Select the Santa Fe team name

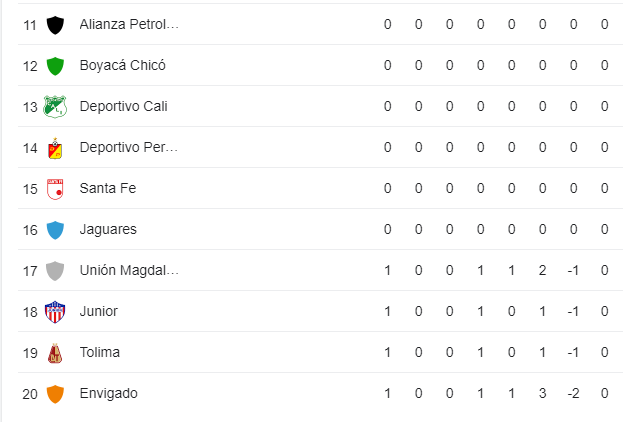[x=108, y=188]
